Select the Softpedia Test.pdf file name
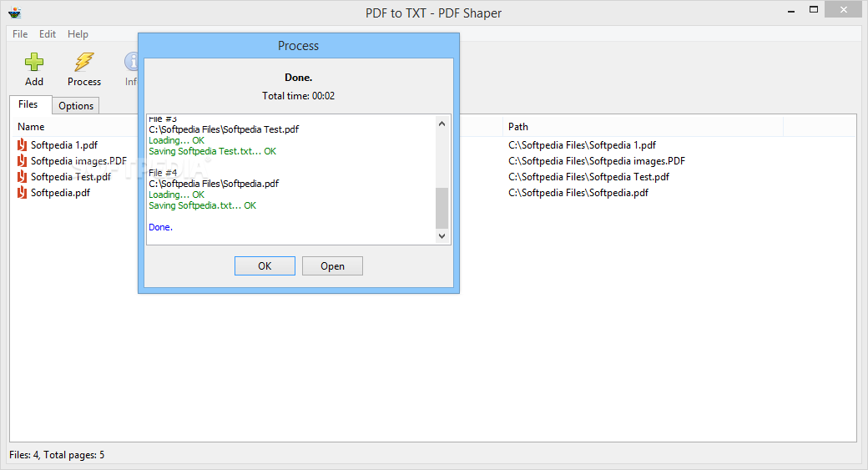This screenshot has height=470, width=868. [x=71, y=177]
